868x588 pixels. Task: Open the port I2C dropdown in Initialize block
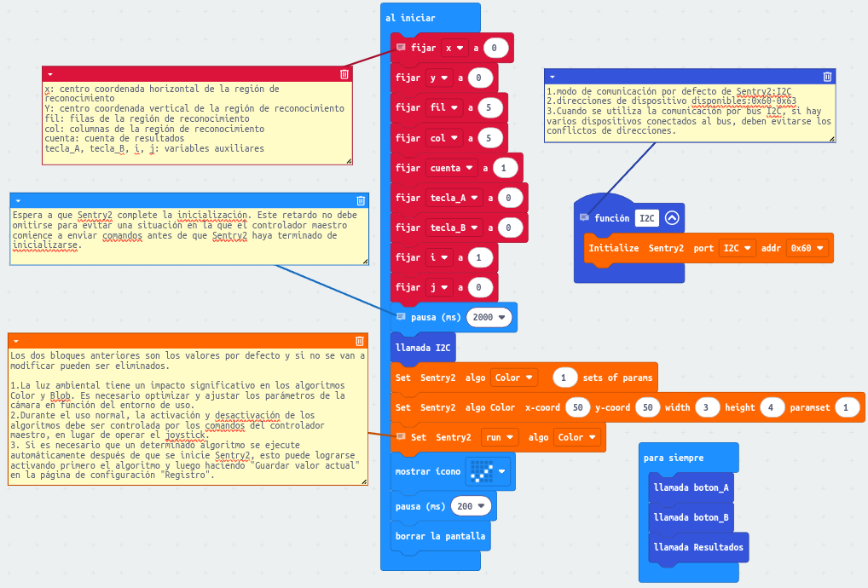tap(737, 248)
